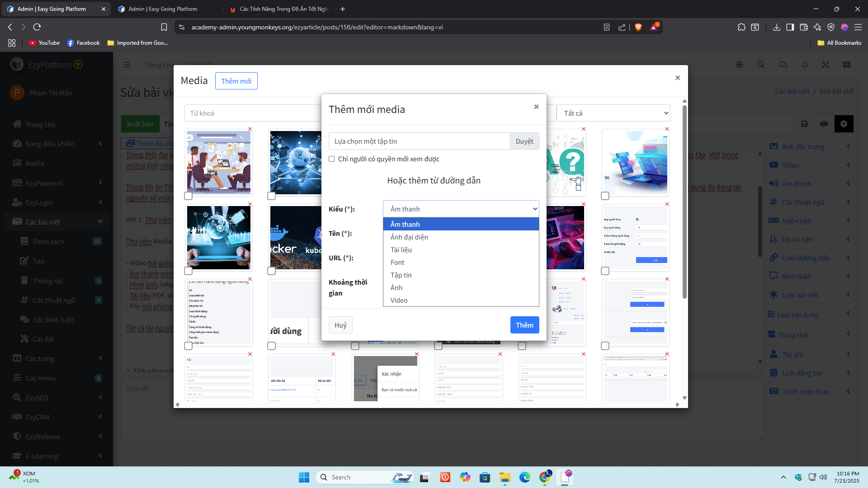Click the save disk icon in editor toolbar
The image size is (868, 488).
804,124
